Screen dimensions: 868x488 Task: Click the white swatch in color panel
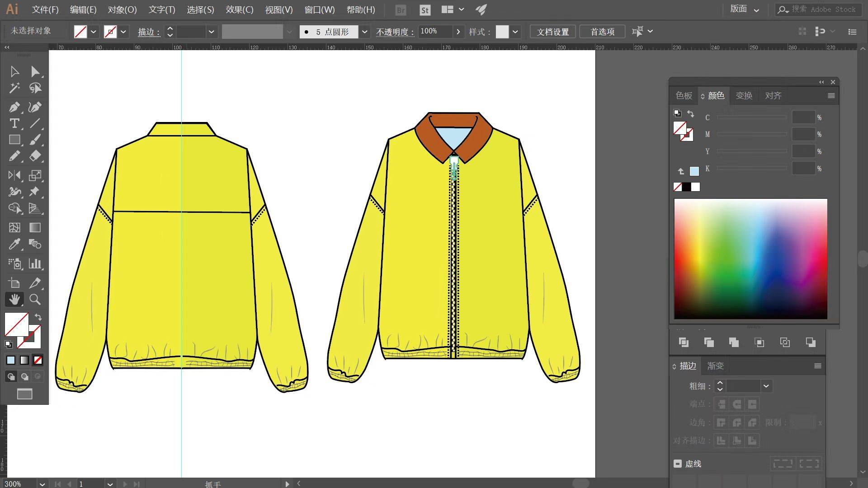click(x=695, y=187)
